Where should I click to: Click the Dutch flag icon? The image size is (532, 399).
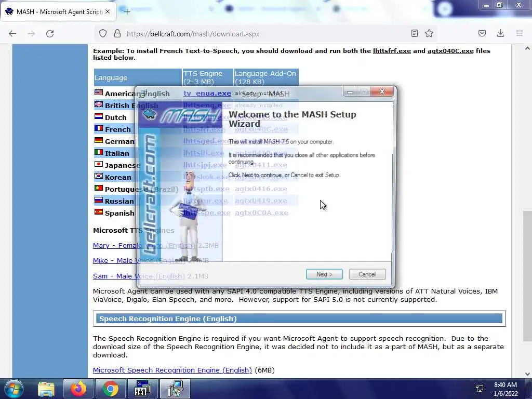[x=99, y=116]
